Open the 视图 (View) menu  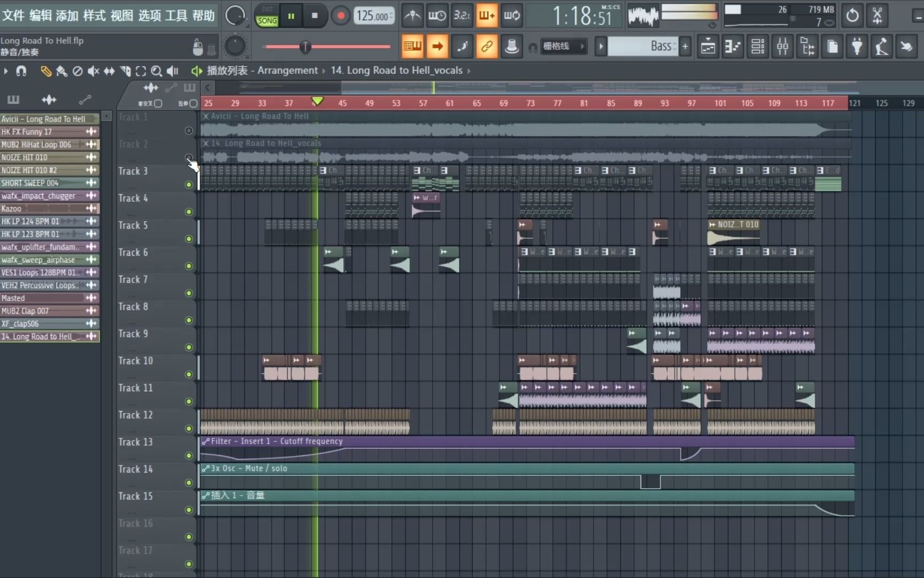pyautogui.click(x=122, y=16)
